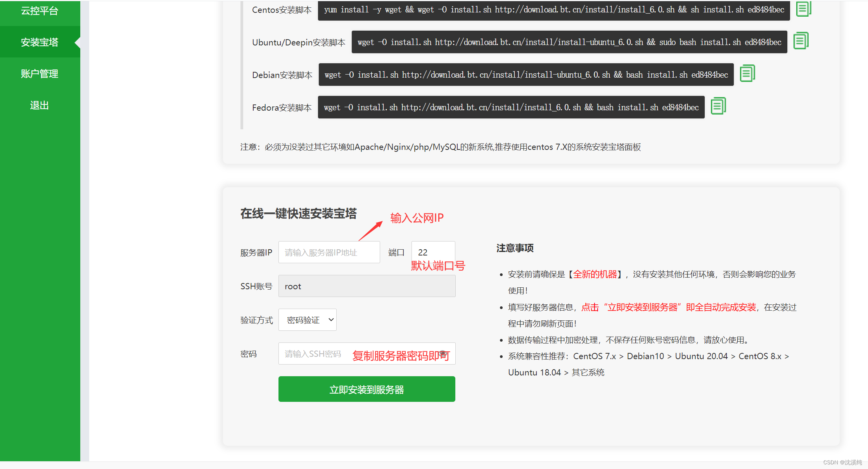Click the SSH密码 password input
868x469 pixels.
point(314,354)
